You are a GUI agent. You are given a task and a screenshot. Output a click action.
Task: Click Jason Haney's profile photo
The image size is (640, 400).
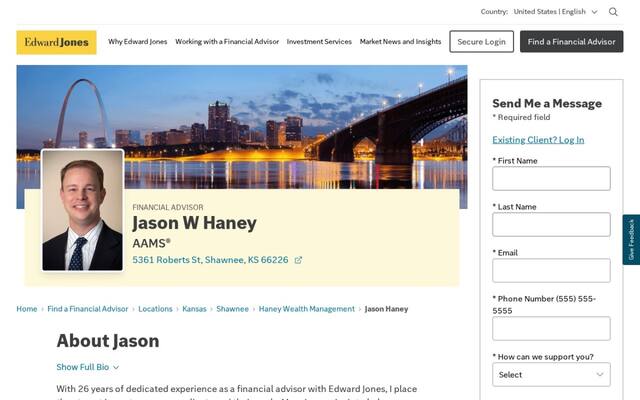[82, 210]
